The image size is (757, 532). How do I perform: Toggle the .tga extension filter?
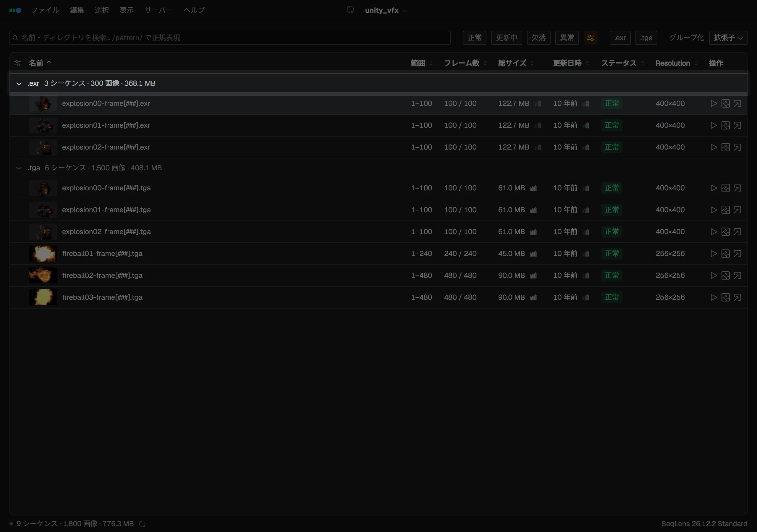tap(646, 38)
